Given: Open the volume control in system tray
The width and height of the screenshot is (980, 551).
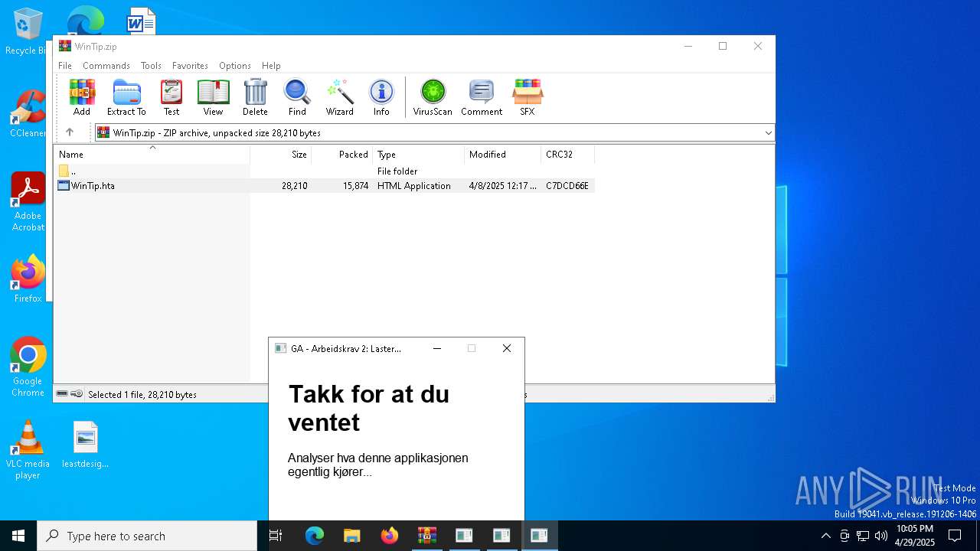Looking at the screenshot, I should [x=881, y=536].
